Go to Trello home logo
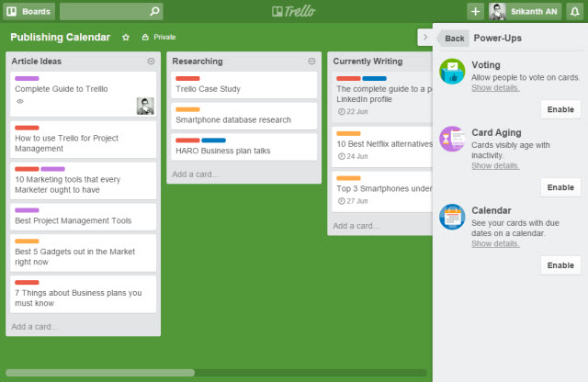The width and height of the screenshot is (588, 382). (294, 11)
